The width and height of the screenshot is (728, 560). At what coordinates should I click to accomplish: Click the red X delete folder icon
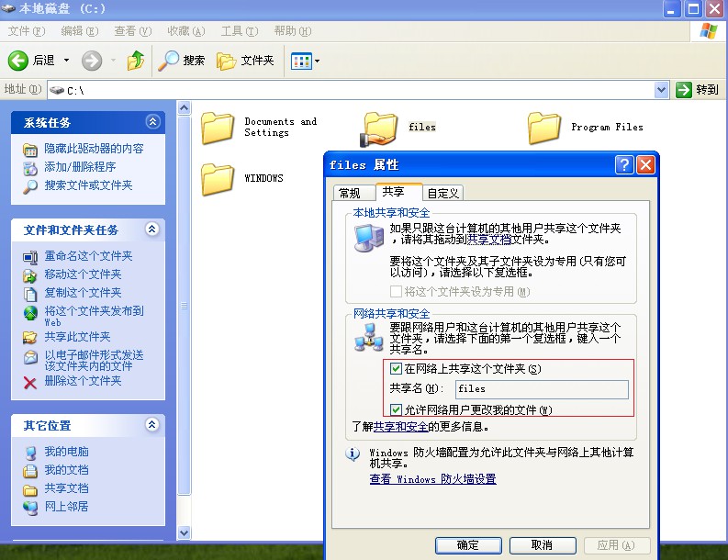tap(30, 383)
